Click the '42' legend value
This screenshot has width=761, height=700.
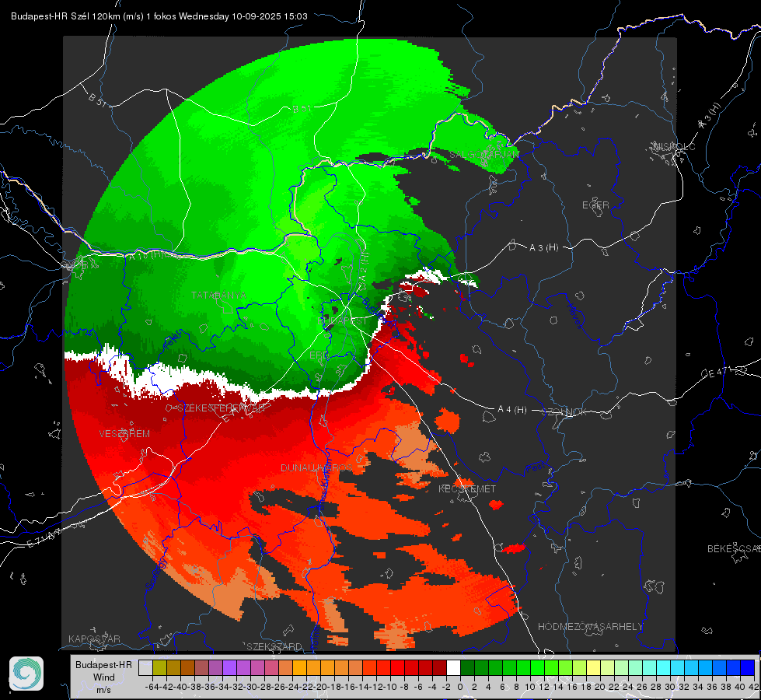(753, 687)
